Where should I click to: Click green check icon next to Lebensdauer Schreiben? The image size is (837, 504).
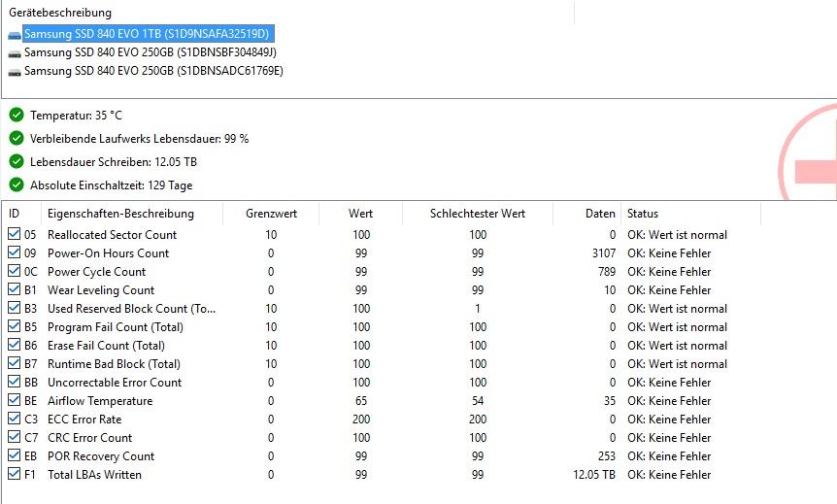[x=17, y=161]
